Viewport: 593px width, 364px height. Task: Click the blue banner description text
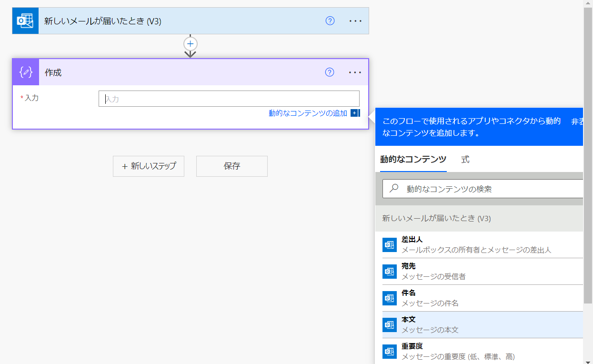(472, 127)
